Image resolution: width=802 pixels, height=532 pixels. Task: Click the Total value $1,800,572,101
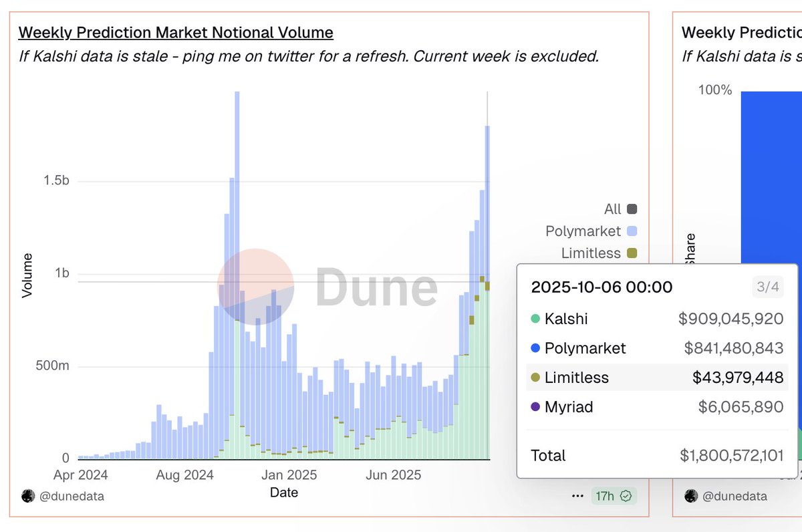click(x=732, y=456)
